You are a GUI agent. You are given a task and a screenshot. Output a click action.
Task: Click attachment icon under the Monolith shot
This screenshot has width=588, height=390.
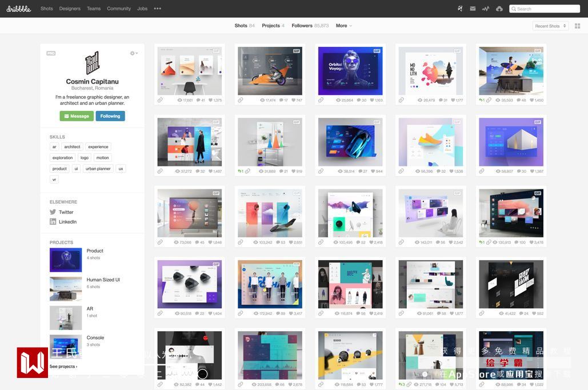[401, 100]
